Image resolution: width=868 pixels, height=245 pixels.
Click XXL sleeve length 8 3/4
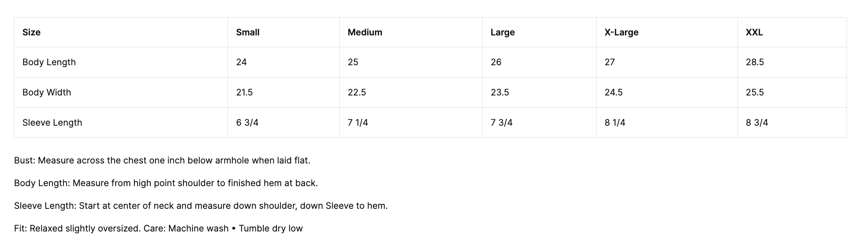757,122
